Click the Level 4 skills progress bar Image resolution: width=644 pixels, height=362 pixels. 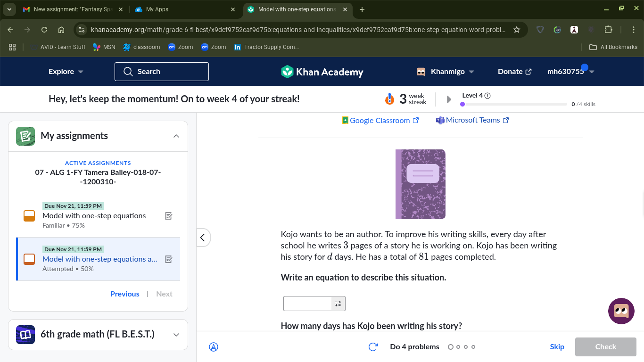point(514,104)
